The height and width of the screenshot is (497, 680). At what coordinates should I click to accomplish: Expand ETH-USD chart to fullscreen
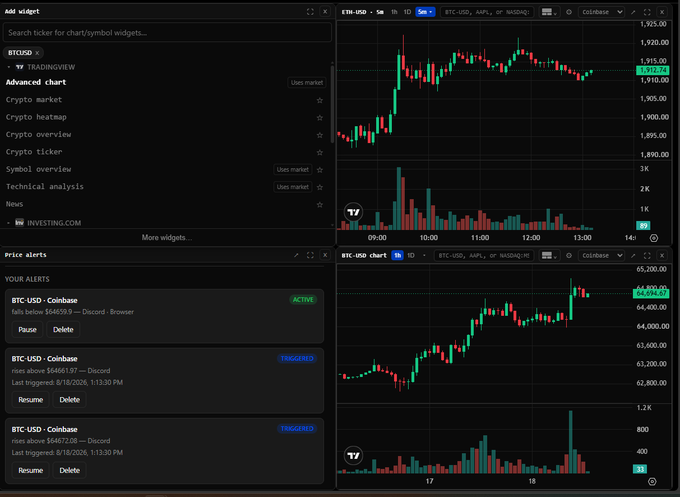click(647, 12)
